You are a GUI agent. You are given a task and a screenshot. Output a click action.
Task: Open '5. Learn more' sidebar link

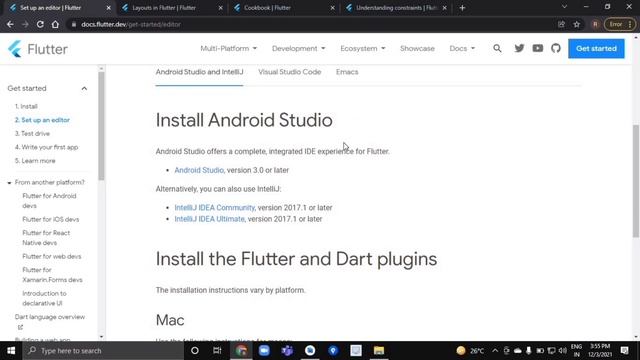click(35, 161)
